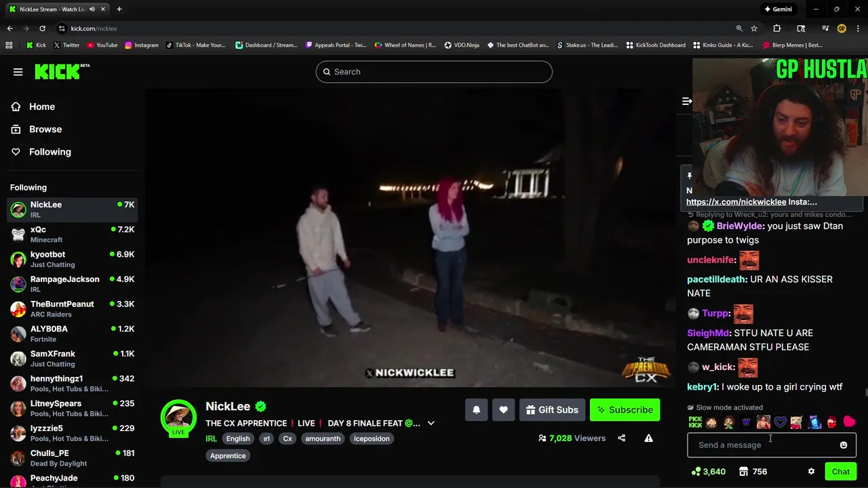Open the Wheel of Names bookmark
868x488 pixels.
[405, 45]
